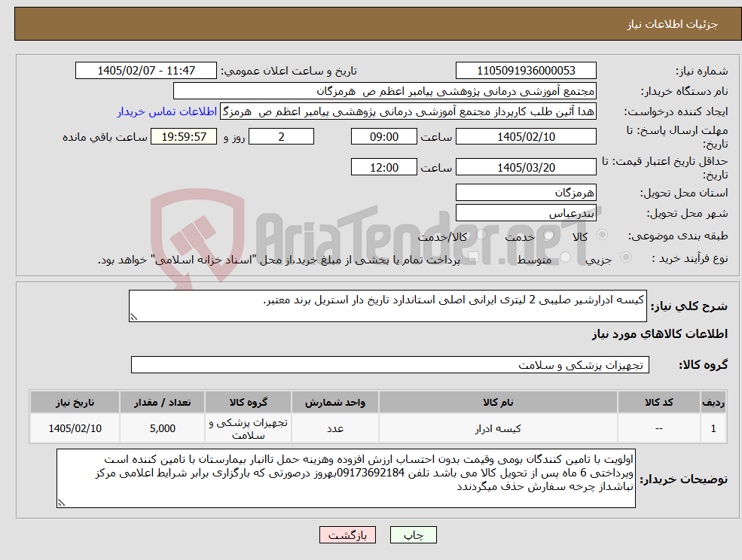Viewport: 742px width, 560px height.
Task: Click the general need description text area
Action: click(387, 306)
